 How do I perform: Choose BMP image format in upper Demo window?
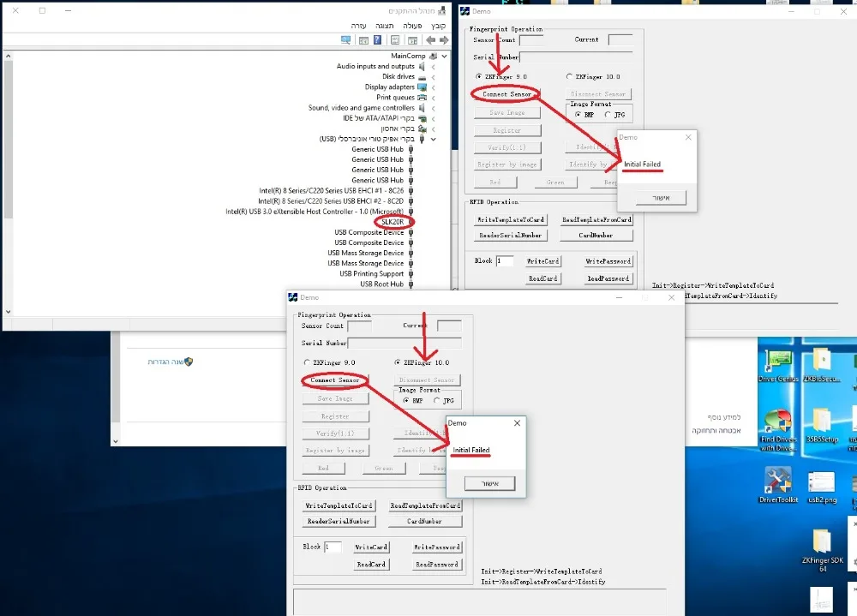coord(578,115)
